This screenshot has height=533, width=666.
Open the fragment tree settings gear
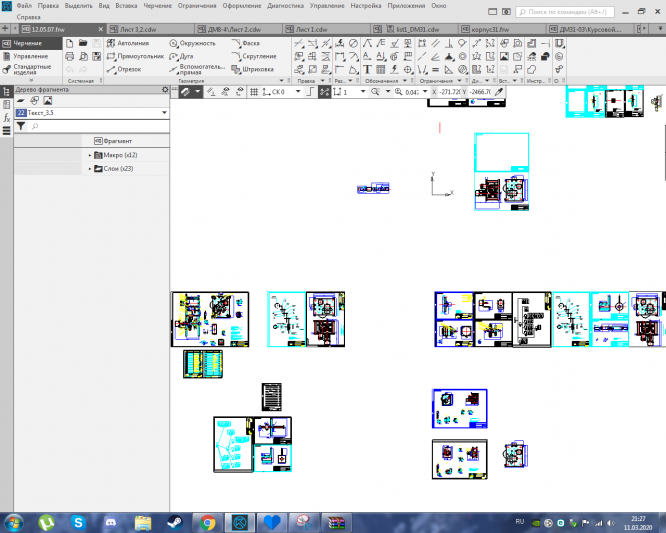coord(165,90)
